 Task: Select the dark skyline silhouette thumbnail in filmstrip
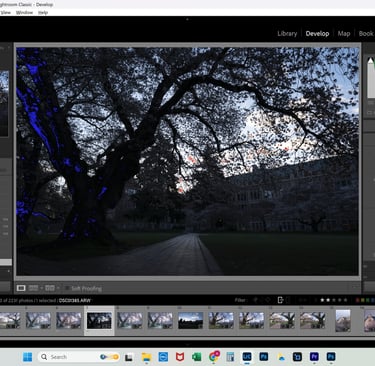coord(190,320)
